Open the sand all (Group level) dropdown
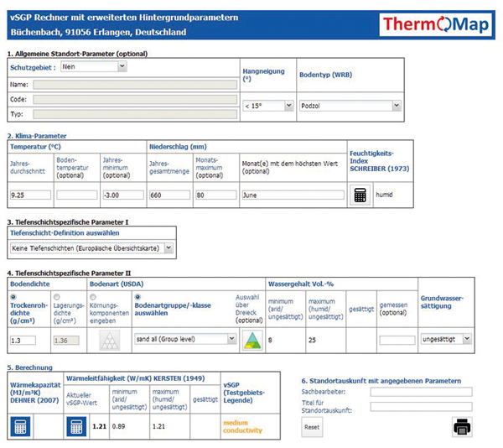503x448 pixels. (185, 339)
